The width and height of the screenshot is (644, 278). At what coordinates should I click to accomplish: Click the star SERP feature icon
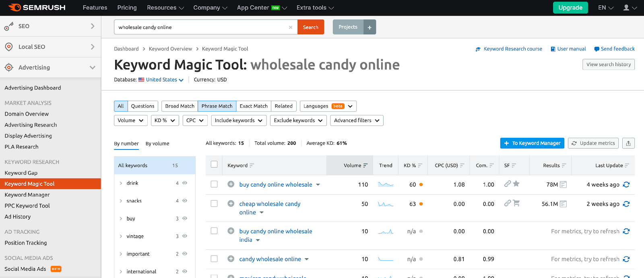[x=516, y=184]
